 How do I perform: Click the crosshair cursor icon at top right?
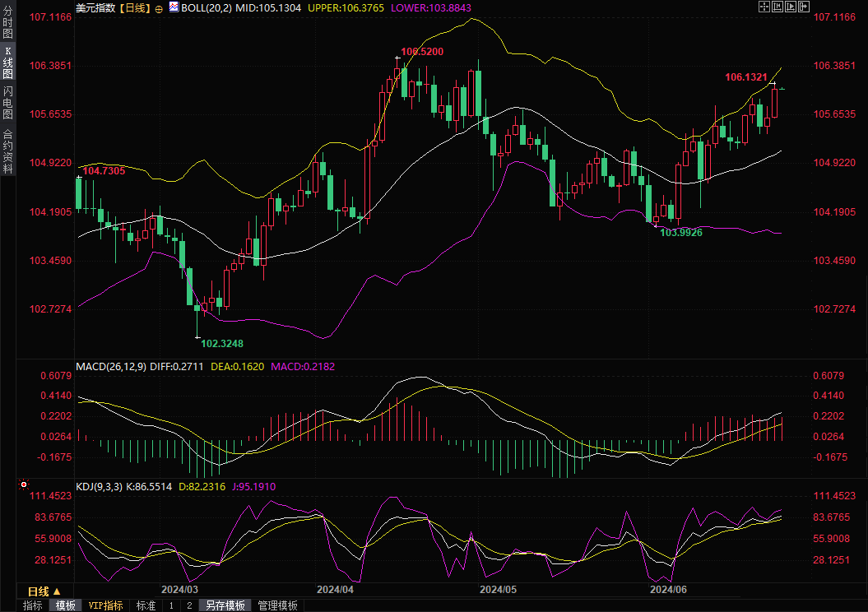point(764,7)
